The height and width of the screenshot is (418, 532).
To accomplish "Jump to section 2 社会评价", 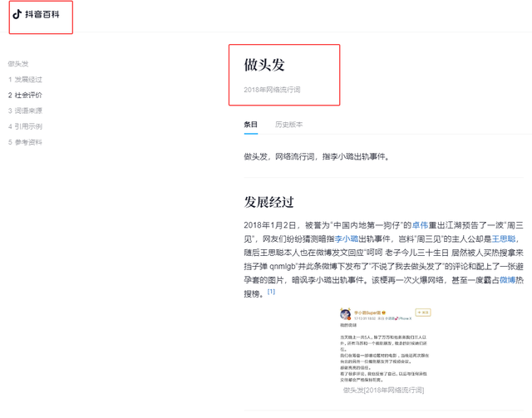I will (25, 95).
